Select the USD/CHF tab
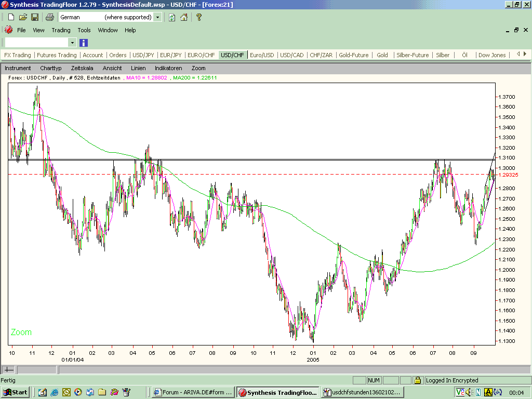The width and height of the screenshot is (532, 399). click(x=232, y=55)
